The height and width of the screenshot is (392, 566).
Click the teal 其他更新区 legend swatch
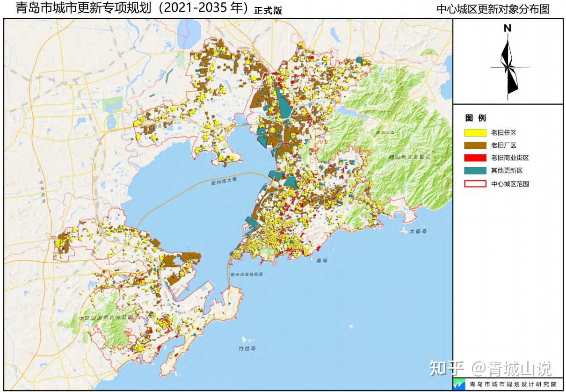(476, 171)
